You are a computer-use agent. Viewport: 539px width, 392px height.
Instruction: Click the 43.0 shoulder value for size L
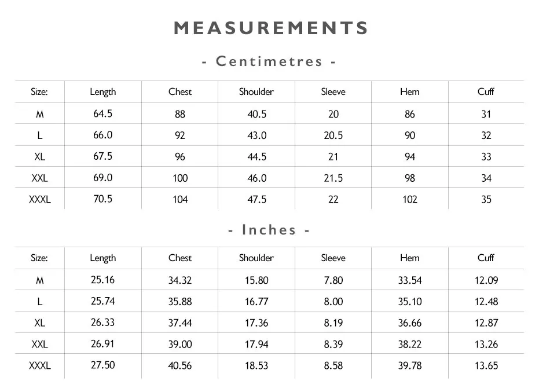[257, 135]
